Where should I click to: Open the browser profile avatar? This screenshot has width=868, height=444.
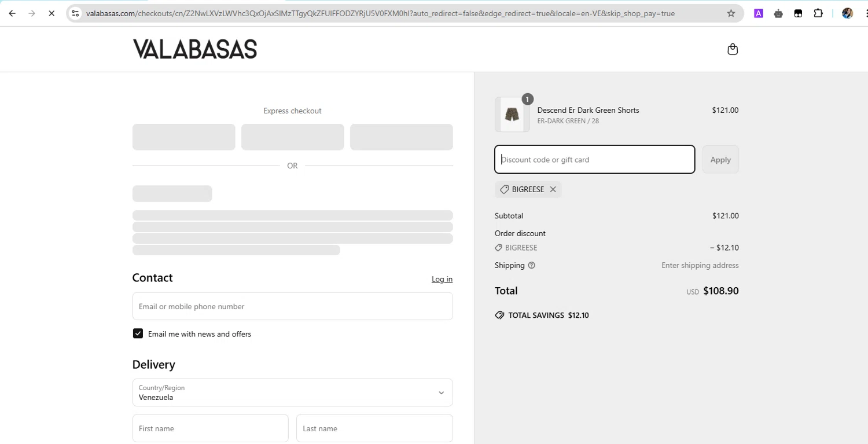click(847, 13)
